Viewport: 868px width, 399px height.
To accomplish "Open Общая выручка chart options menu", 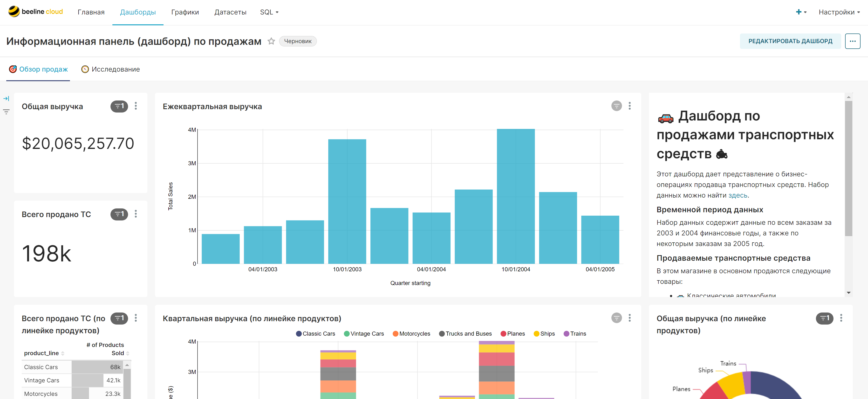I will [x=136, y=106].
